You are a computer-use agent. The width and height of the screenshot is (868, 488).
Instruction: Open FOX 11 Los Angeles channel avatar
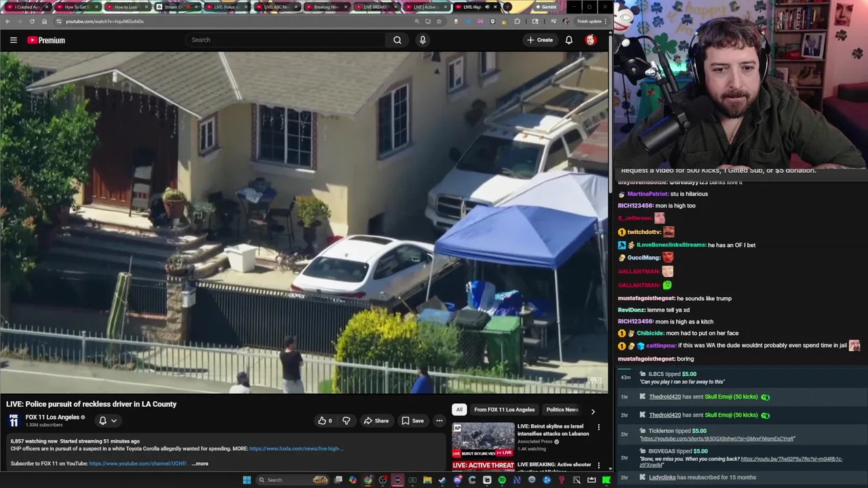click(x=14, y=420)
